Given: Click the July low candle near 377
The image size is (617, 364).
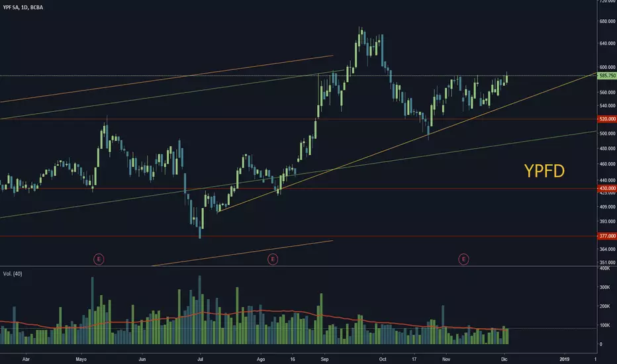Looking at the screenshot, I should click(x=200, y=233).
